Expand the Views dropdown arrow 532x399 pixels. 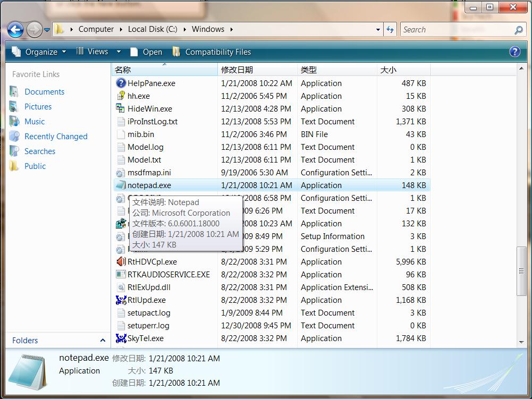[119, 52]
